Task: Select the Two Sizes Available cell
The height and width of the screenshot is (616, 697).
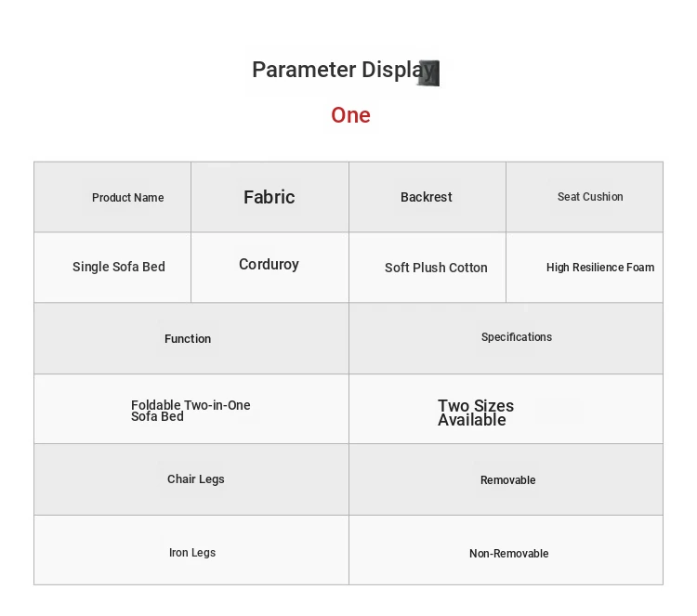Action: 475,413
